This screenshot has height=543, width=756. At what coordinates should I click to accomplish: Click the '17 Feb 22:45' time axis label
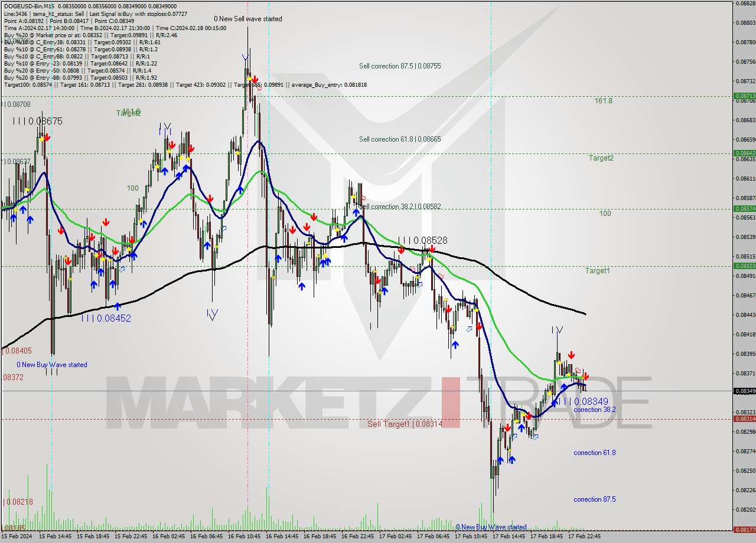point(584,537)
